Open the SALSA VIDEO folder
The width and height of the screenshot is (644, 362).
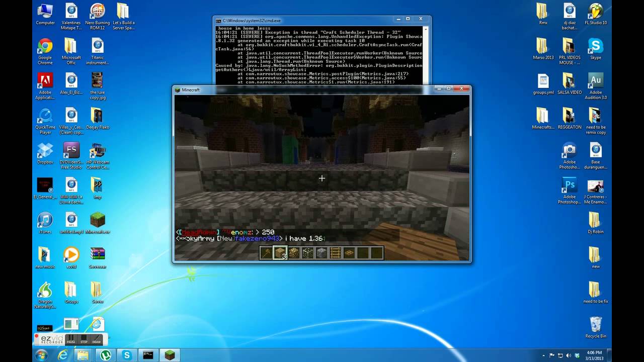coord(570,84)
